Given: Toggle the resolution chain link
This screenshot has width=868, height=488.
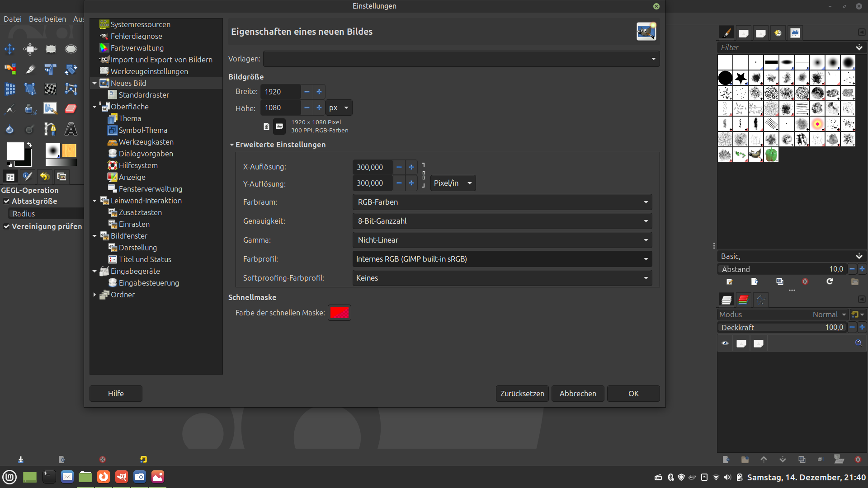Looking at the screenshot, I should click(x=424, y=175).
